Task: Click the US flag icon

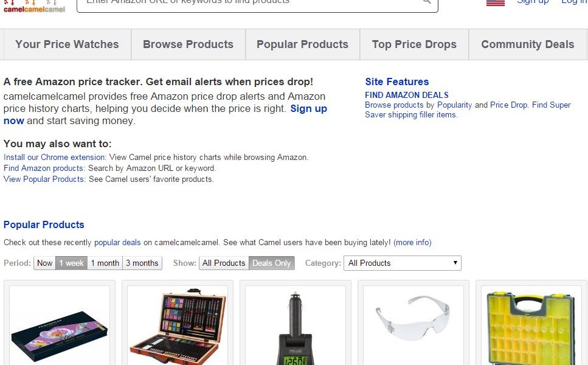Action: pyautogui.click(x=496, y=2)
